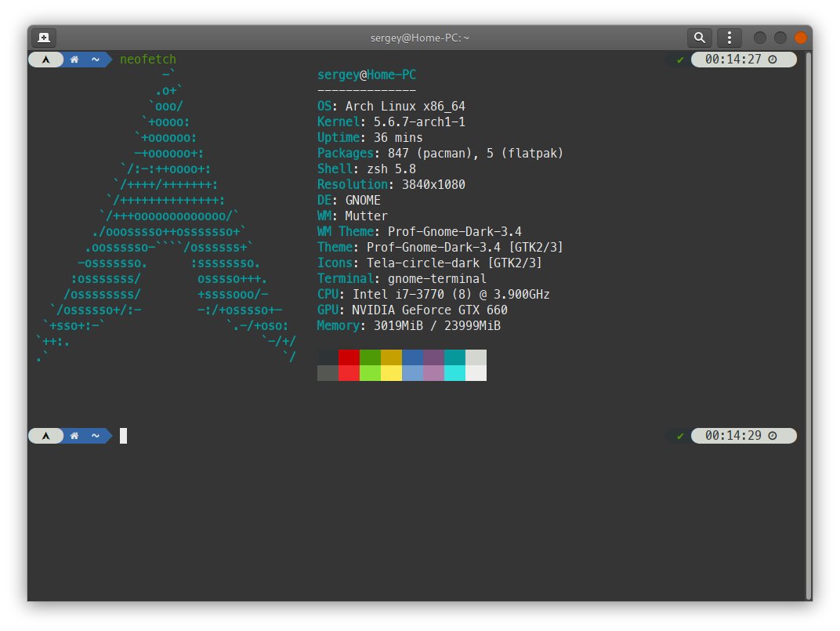Close the terminal window with orange button
This screenshot has width=840, height=631.
coord(800,38)
